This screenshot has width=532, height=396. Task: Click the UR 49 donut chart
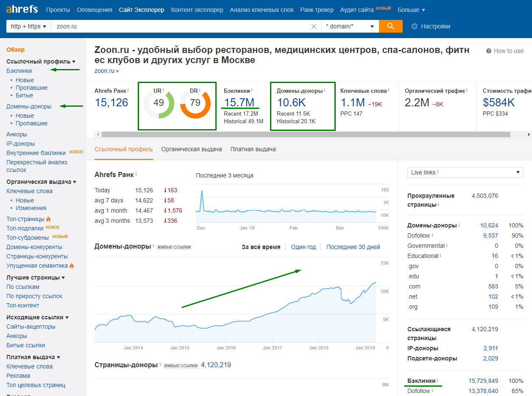[159, 102]
